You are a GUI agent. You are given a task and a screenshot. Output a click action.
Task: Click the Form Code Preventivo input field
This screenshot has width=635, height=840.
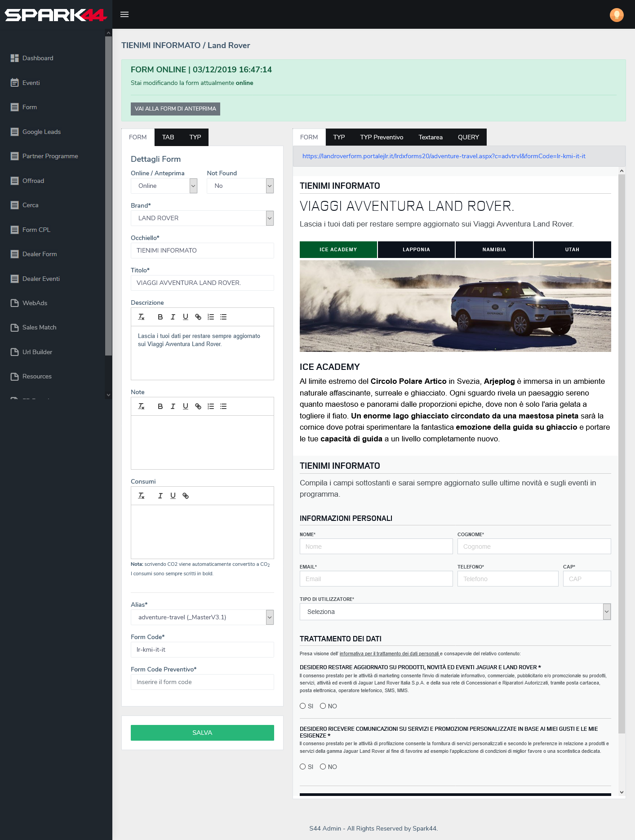click(202, 682)
